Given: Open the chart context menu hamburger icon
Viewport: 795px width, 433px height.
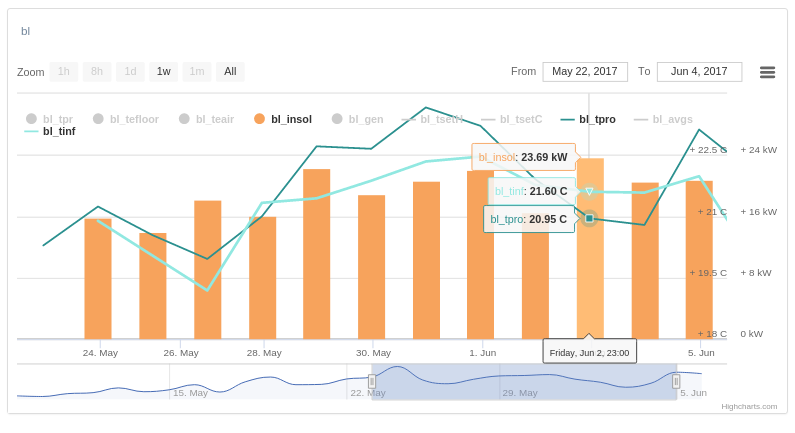Looking at the screenshot, I should 767,72.
